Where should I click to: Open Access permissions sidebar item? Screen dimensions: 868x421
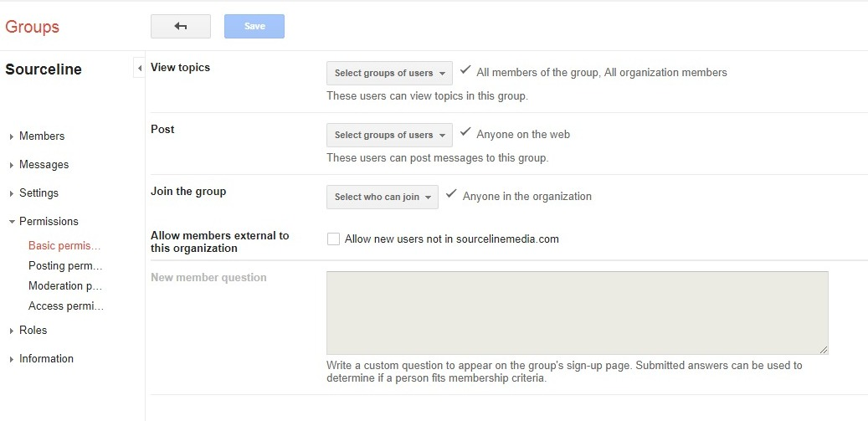point(66,306)
